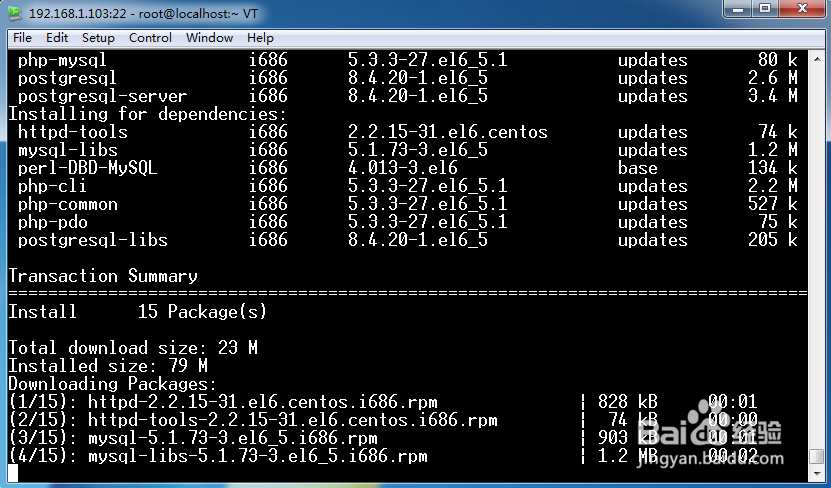Click 'Installed size: 79 M'

tap(108, 366)
